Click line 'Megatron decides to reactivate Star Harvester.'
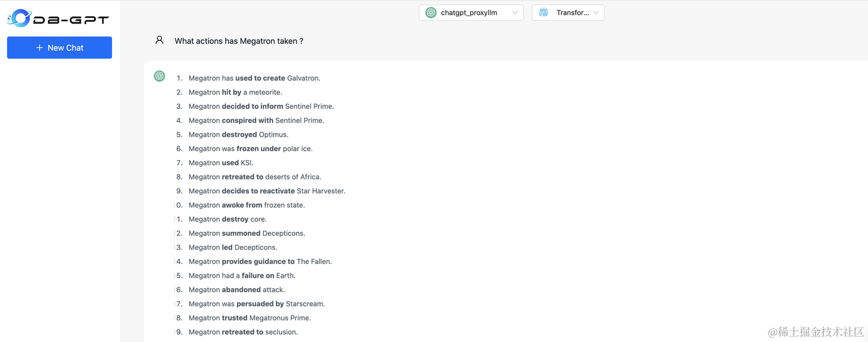 pos(267,191)
